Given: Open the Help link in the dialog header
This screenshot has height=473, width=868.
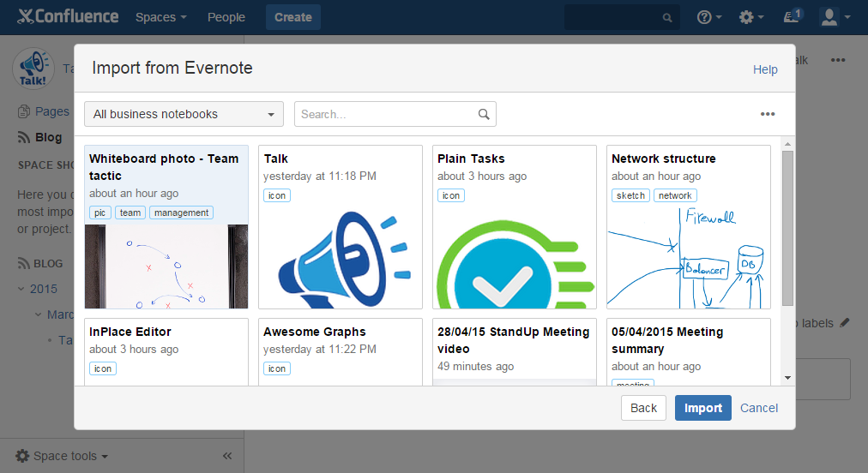Looking at the screenshot, I should [765, 69].
